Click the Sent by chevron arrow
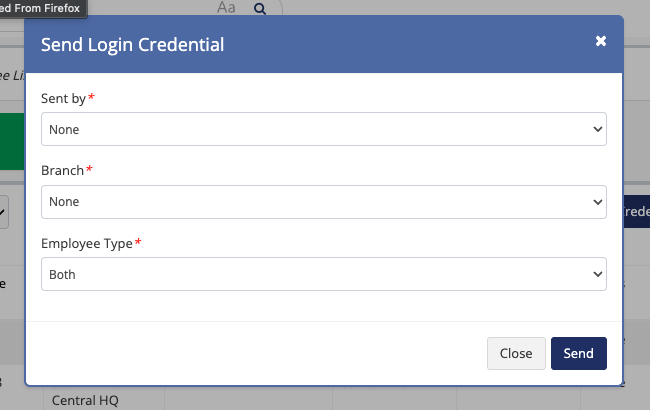 tap(598, 129)
